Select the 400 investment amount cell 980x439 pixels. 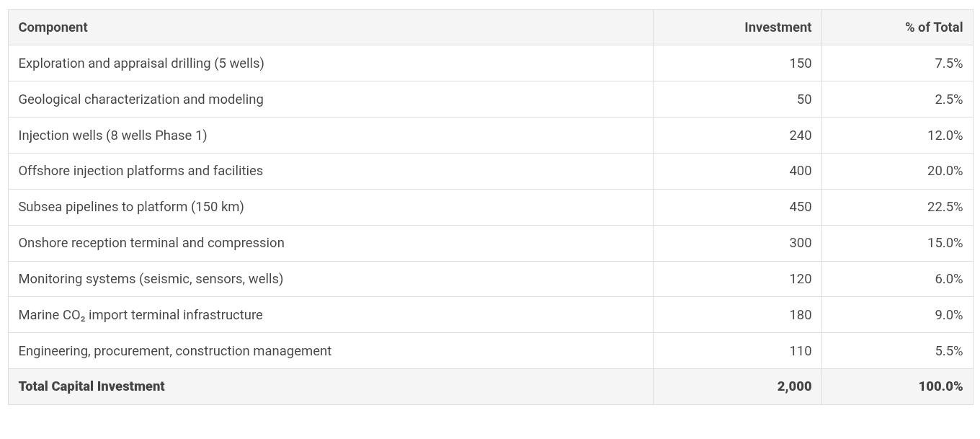pos(800,171)
